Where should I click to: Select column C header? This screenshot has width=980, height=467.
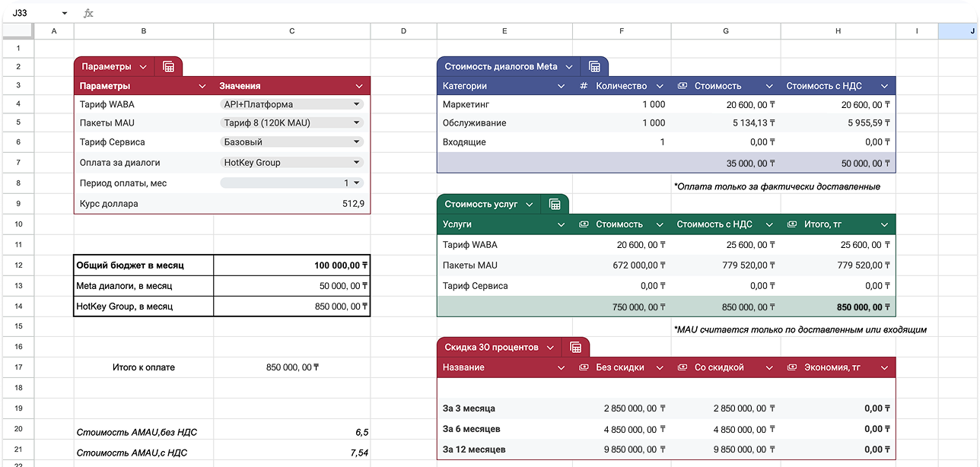(292, 31)
